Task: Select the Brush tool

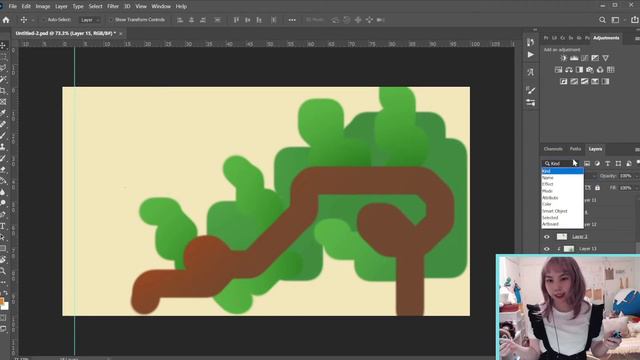Action: (x=3, y=136)
